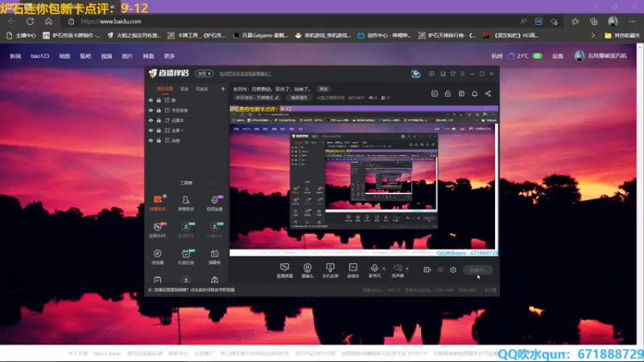Add a new scene with plus icon
Screen dimensions: 644x362
coord(223,88)
